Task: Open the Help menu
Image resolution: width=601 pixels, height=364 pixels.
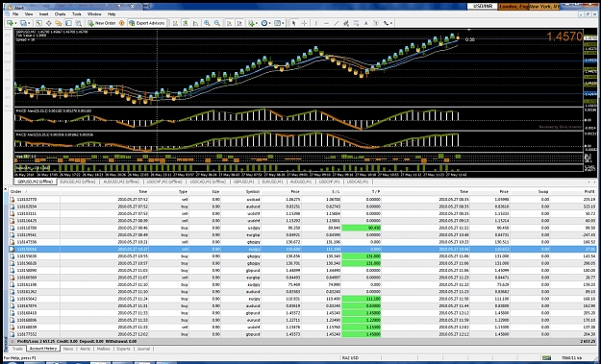Action: [x=112, y=13]
